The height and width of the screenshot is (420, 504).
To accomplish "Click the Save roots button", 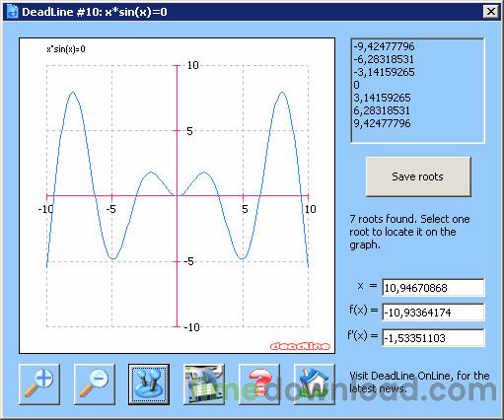I will (x=418, y=176).
